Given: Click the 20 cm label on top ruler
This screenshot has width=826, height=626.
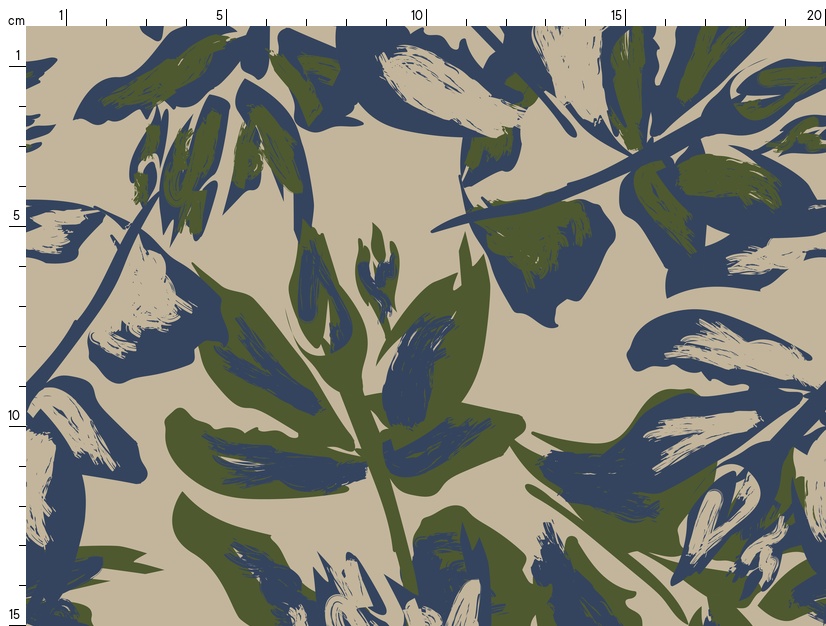Looking at the screenshot, I should click(x=815, y=15).
